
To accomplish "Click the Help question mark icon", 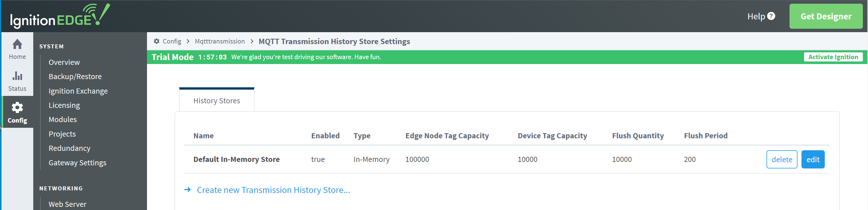I will pos(771,16).
